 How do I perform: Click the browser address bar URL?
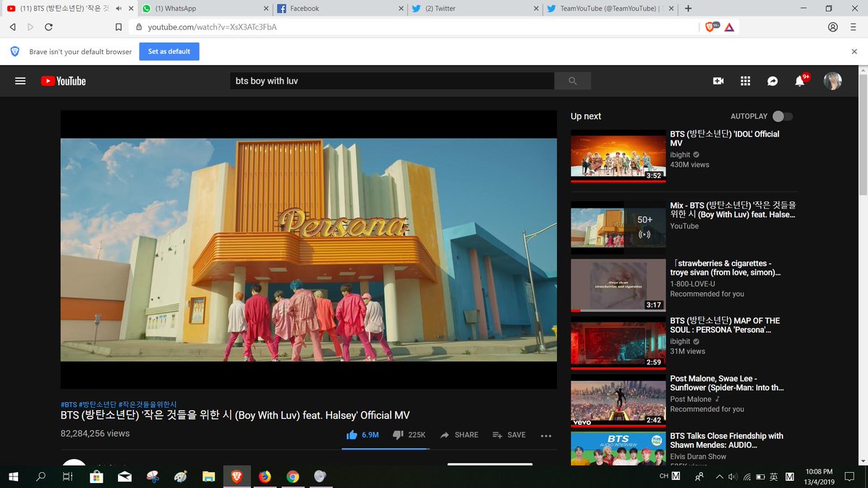(x=212, y=27)
